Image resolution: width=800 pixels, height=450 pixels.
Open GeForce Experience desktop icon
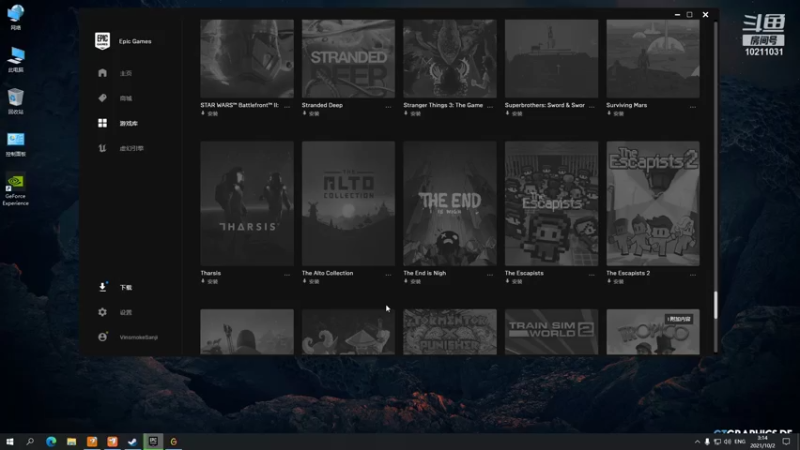[x=16, y=189]
